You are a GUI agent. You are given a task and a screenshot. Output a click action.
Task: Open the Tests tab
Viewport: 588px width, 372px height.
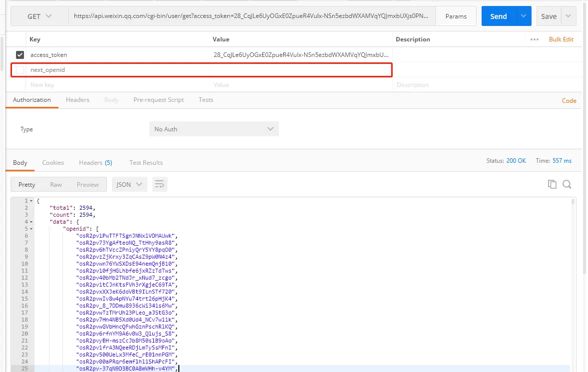point(206,100)
